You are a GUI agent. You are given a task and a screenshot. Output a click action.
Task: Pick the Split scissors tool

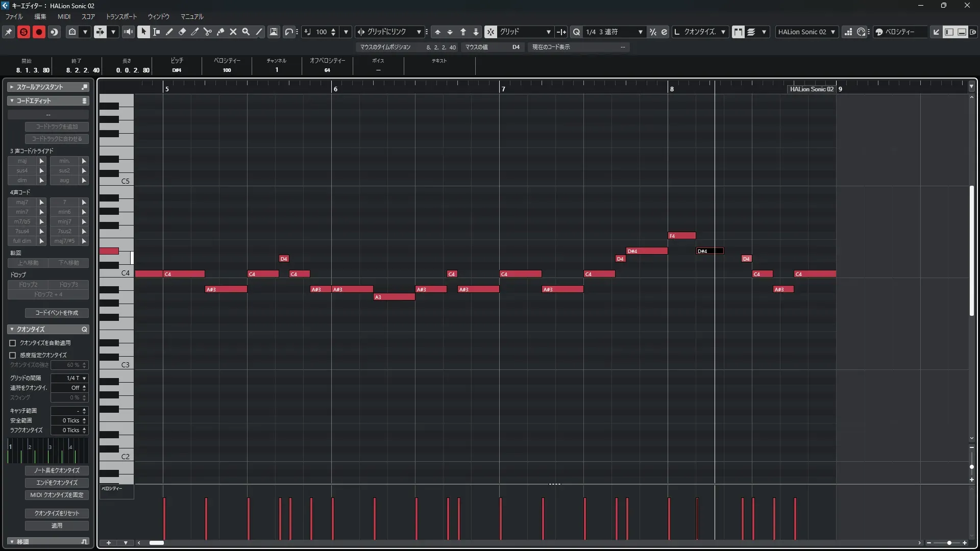(x=208, y=32)
